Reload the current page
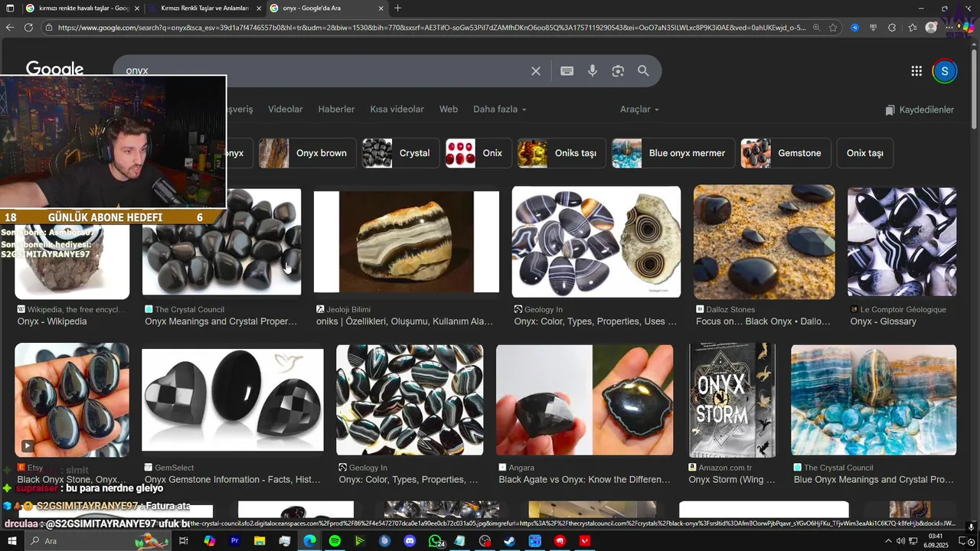This screenshot has height=551, width=980. click(x=28, y=28)
